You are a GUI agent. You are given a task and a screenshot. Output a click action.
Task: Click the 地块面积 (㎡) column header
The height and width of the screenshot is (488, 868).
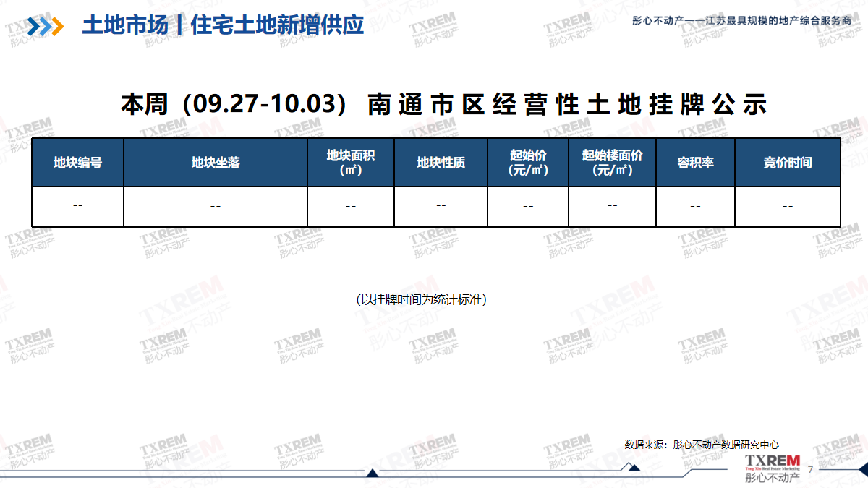(x=351, y=163)
